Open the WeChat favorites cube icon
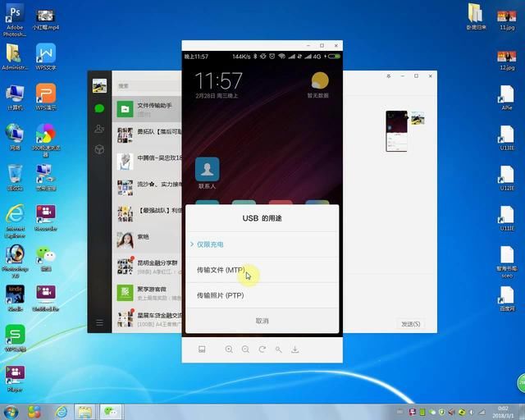The height and width of the screenshot is (420, 525). [x=99, y=149]
